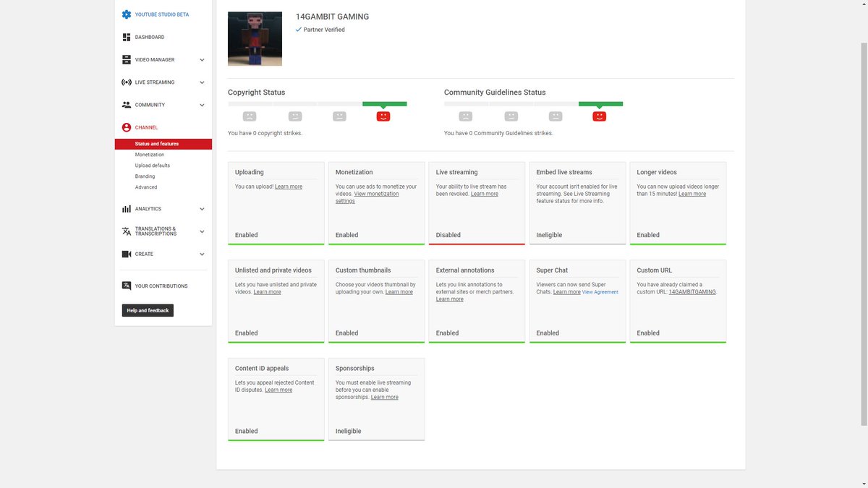Click 'You have 0 copyright strikes.' text
The height and width of the screenshot is (488, 868).
(265, 133)
